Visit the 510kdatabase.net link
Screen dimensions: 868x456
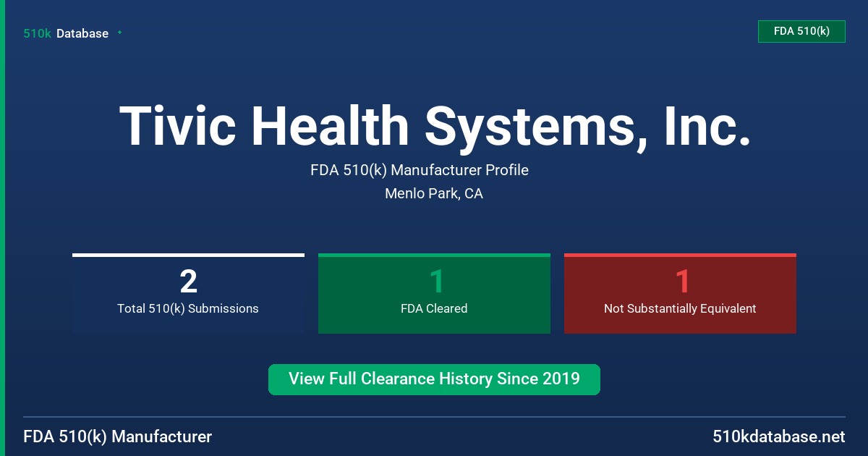click(778, 436)
